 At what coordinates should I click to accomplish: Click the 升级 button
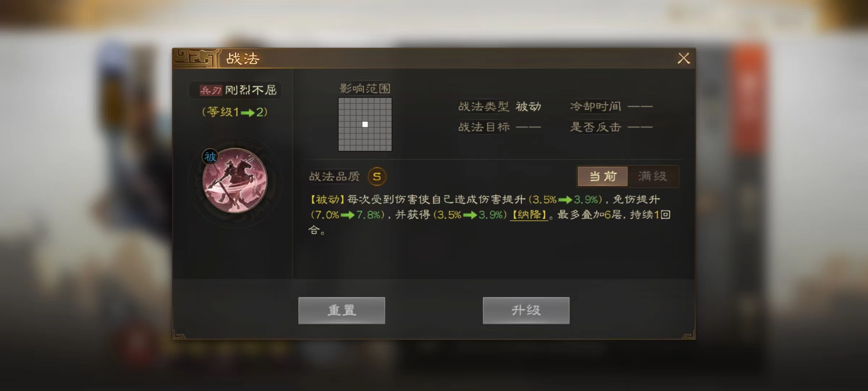526,311
